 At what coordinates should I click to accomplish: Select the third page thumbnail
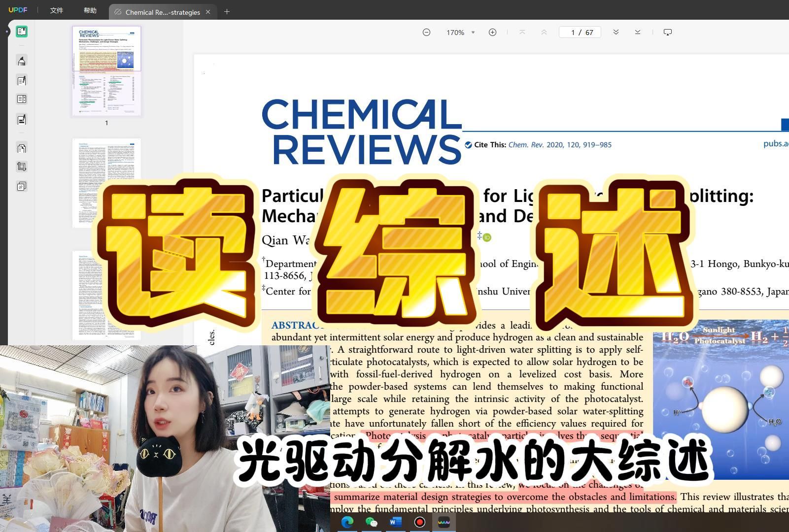tap(106, 296)
